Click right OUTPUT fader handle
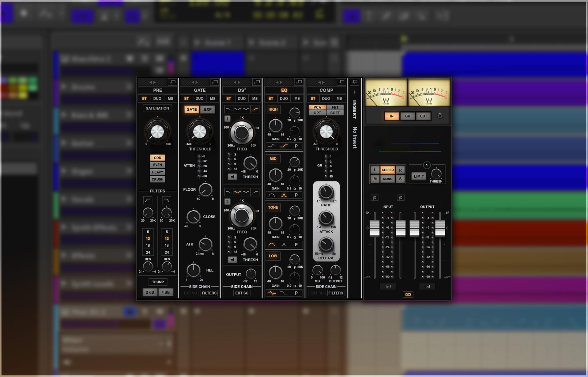This screenshot has width=588, height=377. pyautogui.click(x=440, y=228)
